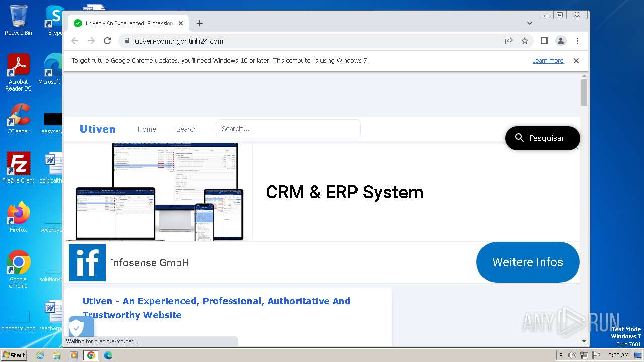Open the Recycle Bin desktop icon
This screenshot has width=644, height=362.
(18, 20)
